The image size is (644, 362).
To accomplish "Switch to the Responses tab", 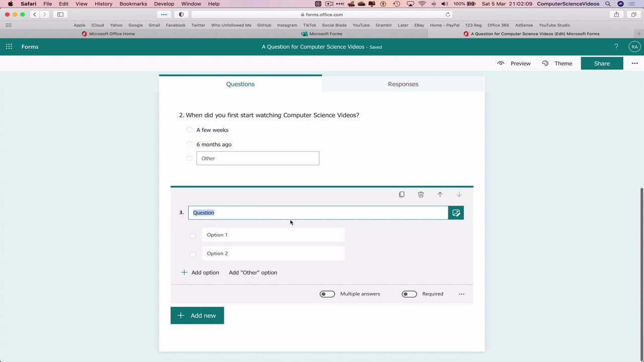I will point(403,84).
